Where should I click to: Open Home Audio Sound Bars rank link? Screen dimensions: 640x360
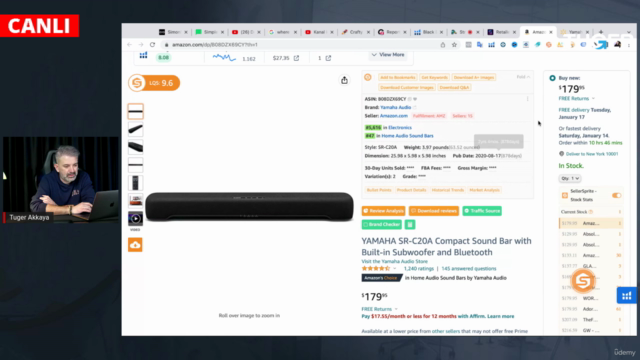pyautogui.click(x=407, y=136)
